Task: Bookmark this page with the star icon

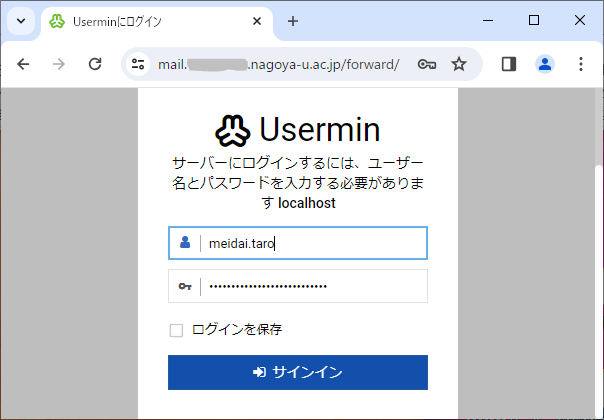Action: click(458, 64)
